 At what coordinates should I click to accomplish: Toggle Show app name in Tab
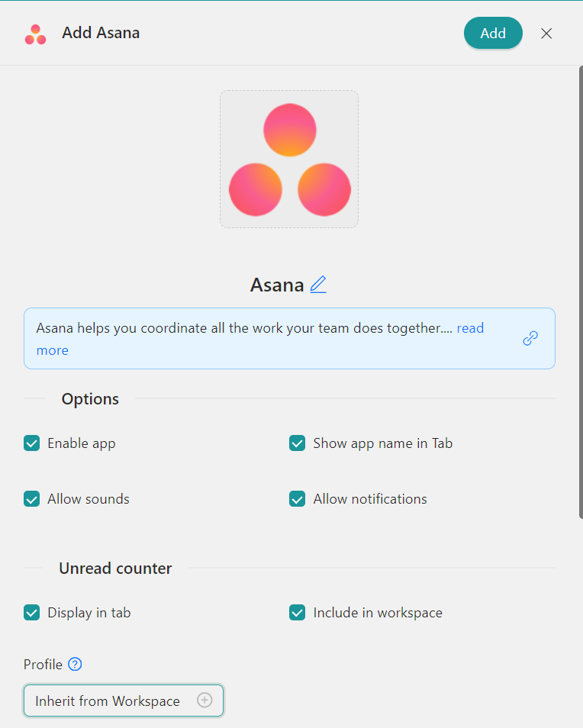[x=298, y=443]
